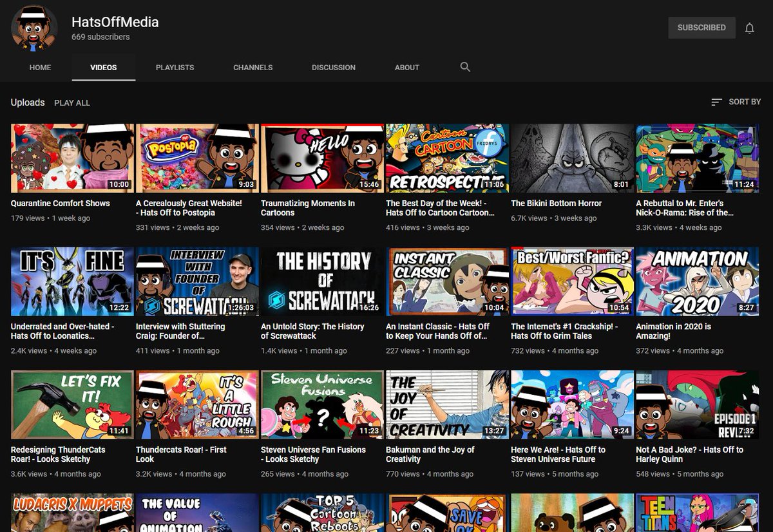Image resolution: width=773 pixels, height=532 pixels.
Task: Open the It's Fine Loonatics thumbnail
Action: tap(72, 281)
